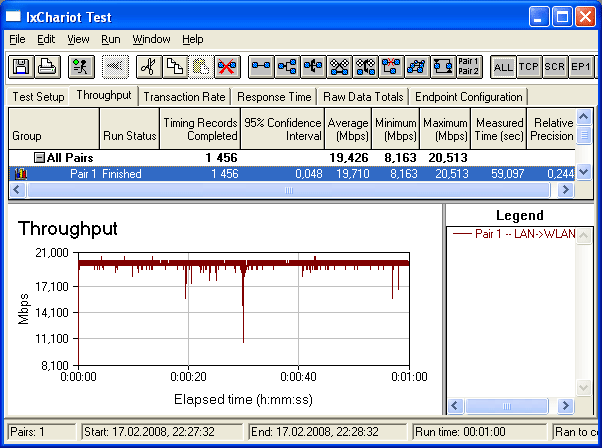Click the Pair 1 row chart icon

(x=21, y=174)
